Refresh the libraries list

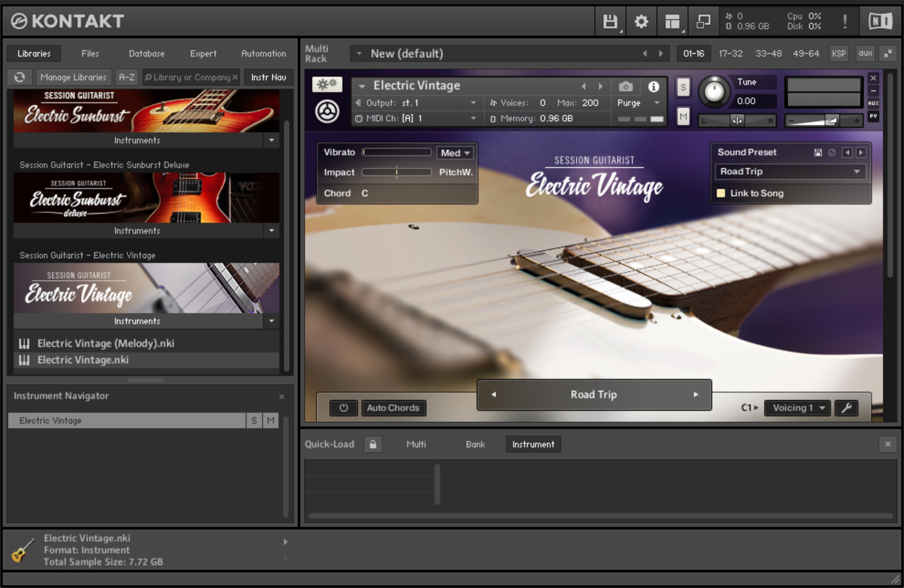19,77
